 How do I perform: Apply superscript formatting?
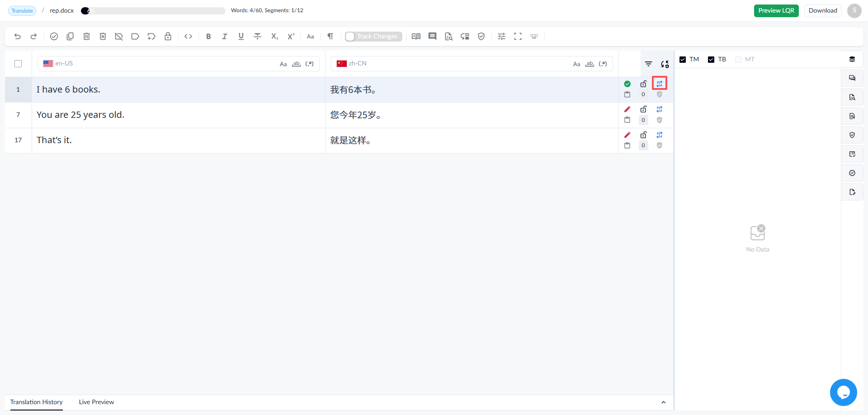pyautogui.click(x=291, y=37)
